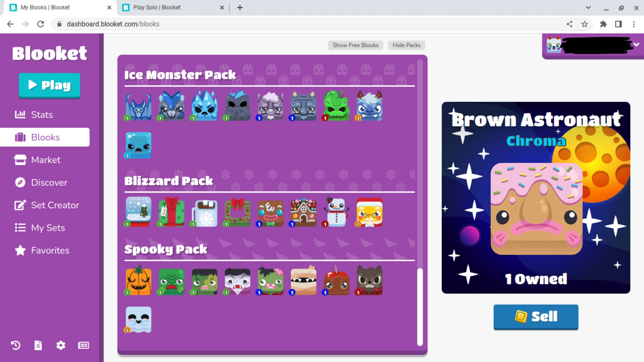Click the news icon at sidebar bottom
Image resolution: width=644 pixels, height=362 pixels.
point(83,345)
